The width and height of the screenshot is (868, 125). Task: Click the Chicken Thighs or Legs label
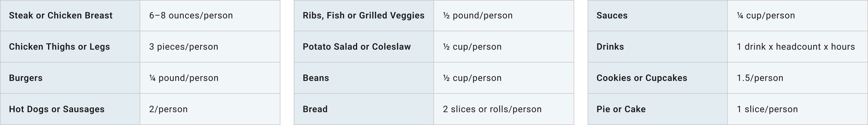[59, 47]
